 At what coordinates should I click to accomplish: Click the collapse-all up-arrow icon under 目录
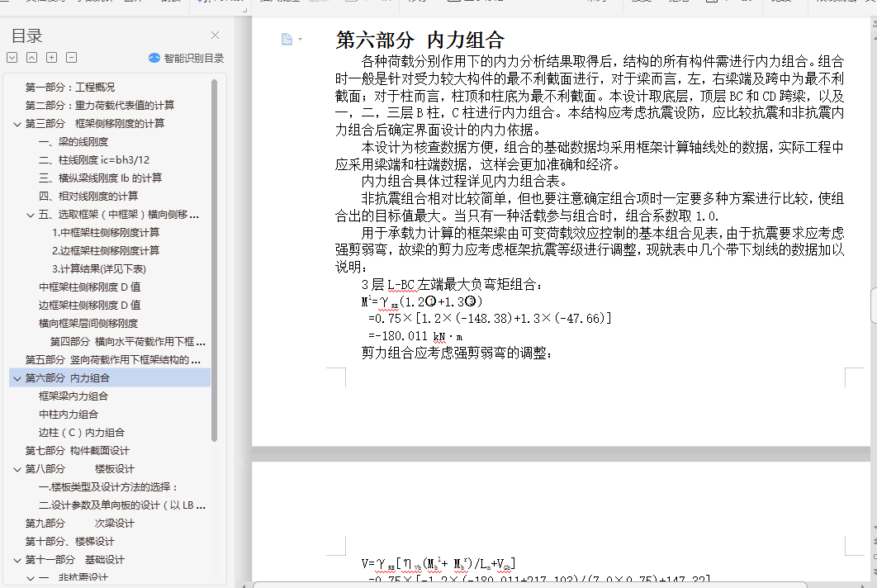point(32,58)
